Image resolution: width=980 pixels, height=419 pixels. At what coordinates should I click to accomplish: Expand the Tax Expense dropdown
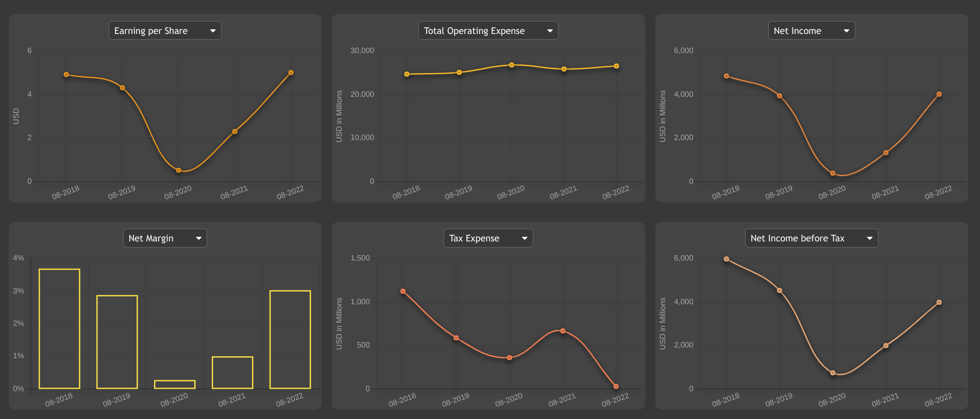pyautogui.click(x=488, y=238)
